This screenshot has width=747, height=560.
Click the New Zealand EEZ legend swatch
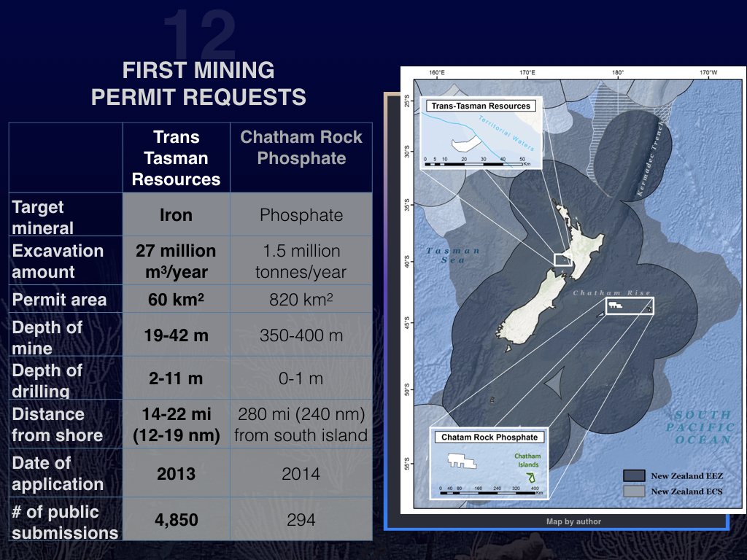(633, 475)
